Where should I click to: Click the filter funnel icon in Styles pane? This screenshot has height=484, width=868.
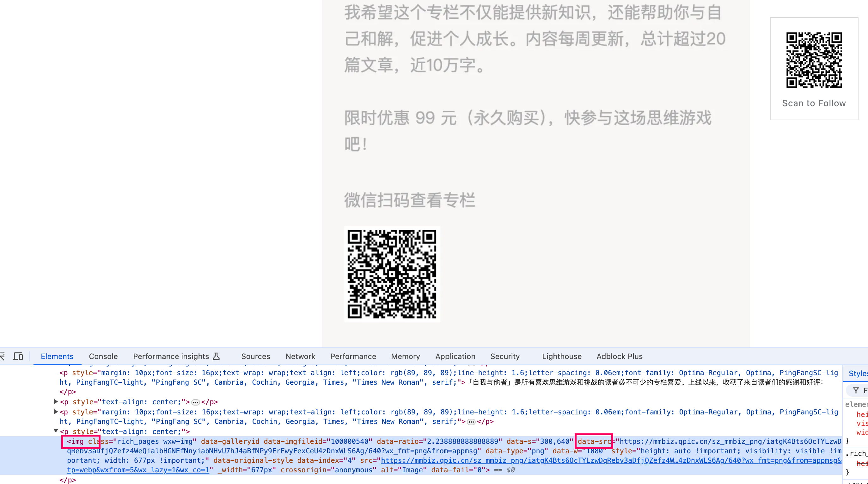[856, 391]
